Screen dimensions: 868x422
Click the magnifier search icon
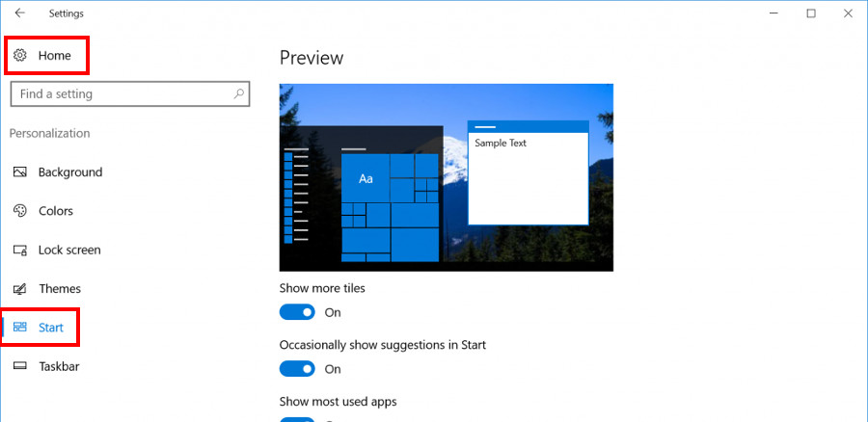coord(238,93)
